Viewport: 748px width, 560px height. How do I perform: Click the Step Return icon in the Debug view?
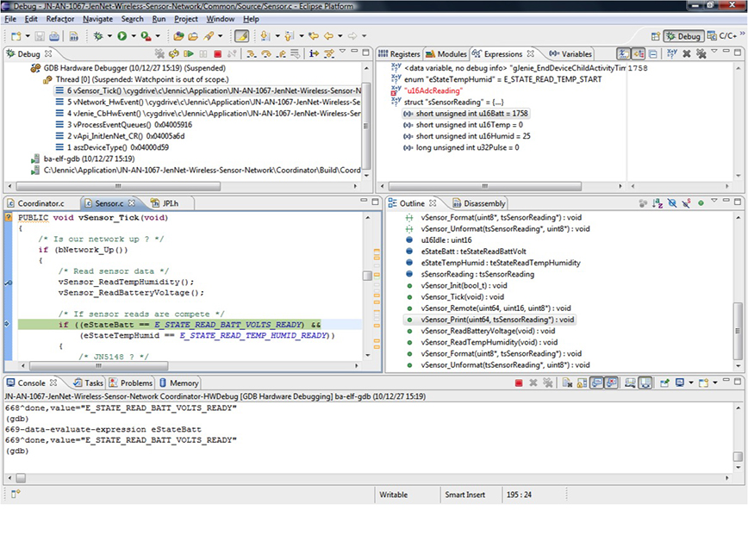[x=282, y=53]
